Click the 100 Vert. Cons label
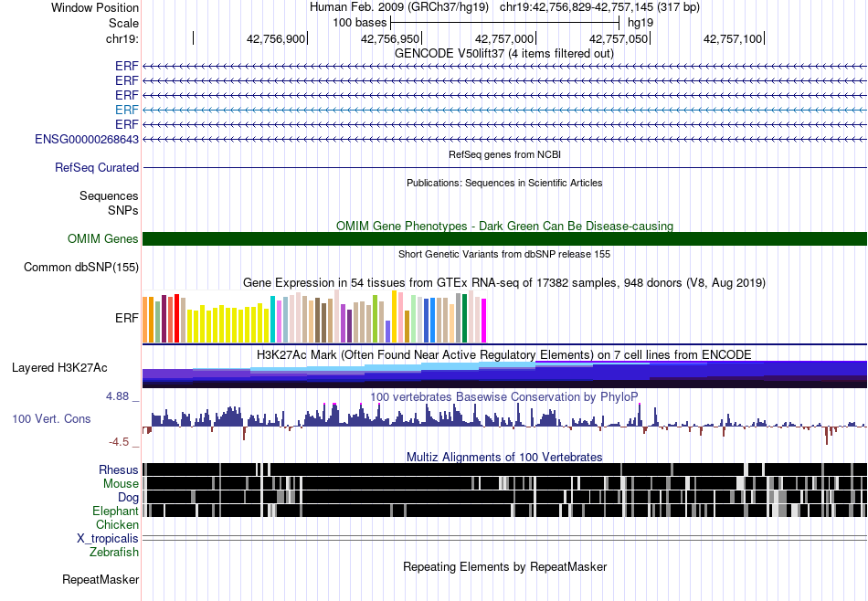Viewport: 868px width, 601px height. pos(51,419)
